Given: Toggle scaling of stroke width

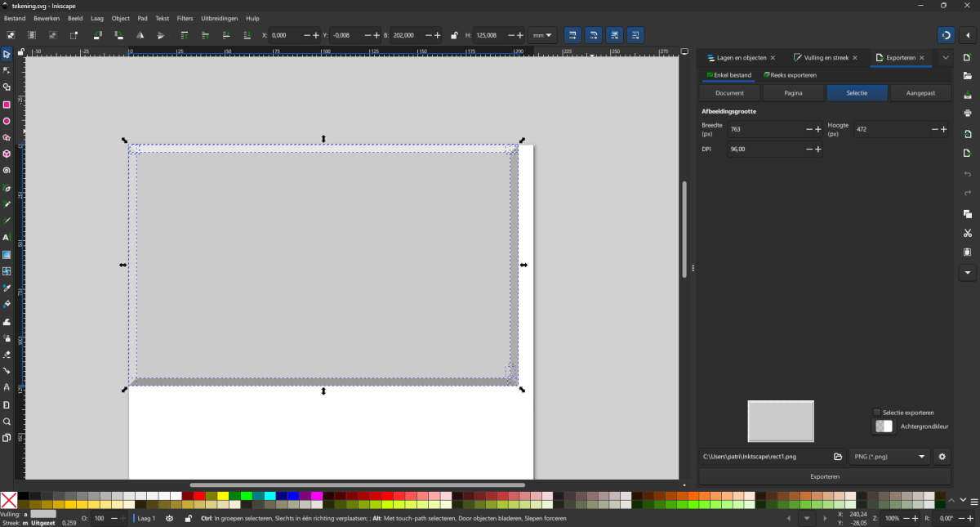Looking at the screenshot, I should pyautogui.click(x=572, y=35).
